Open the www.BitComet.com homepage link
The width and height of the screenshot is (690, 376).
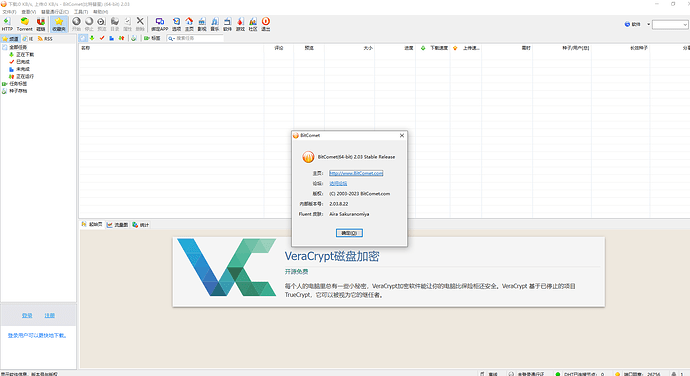click(x=356, y=173)
